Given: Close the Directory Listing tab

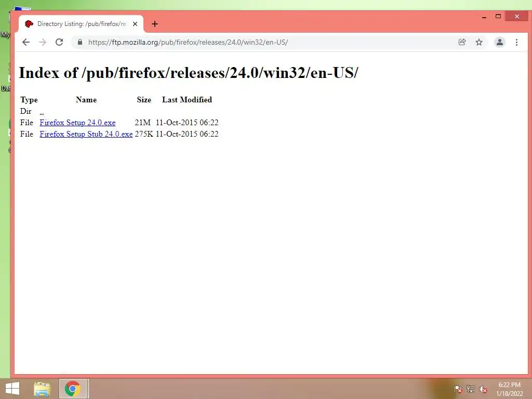Looking at the screenshot, I should point(135,24).
